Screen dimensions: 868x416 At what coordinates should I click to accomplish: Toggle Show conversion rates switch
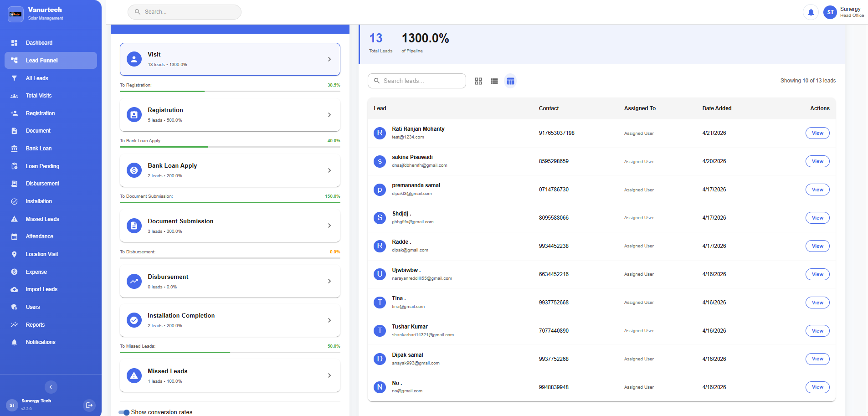(124, 412)
